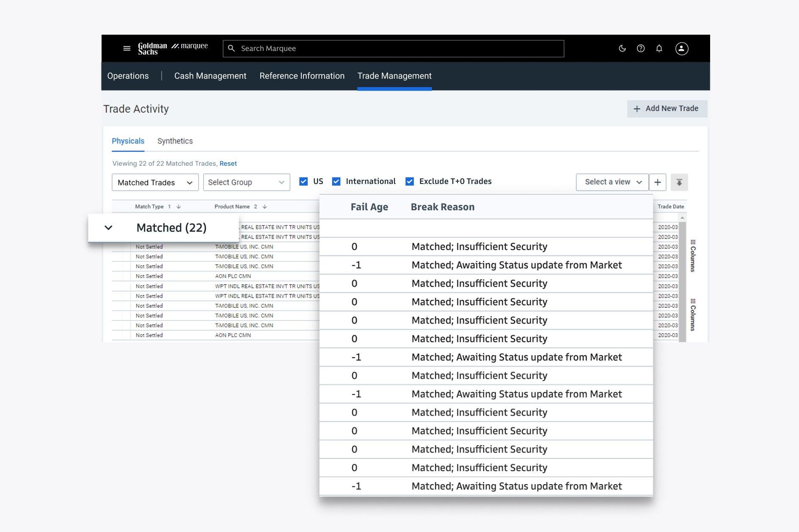Screen dimensions: 799x532
Task: Click the Goldman Sachs Marquee logo
Action: 173,49
